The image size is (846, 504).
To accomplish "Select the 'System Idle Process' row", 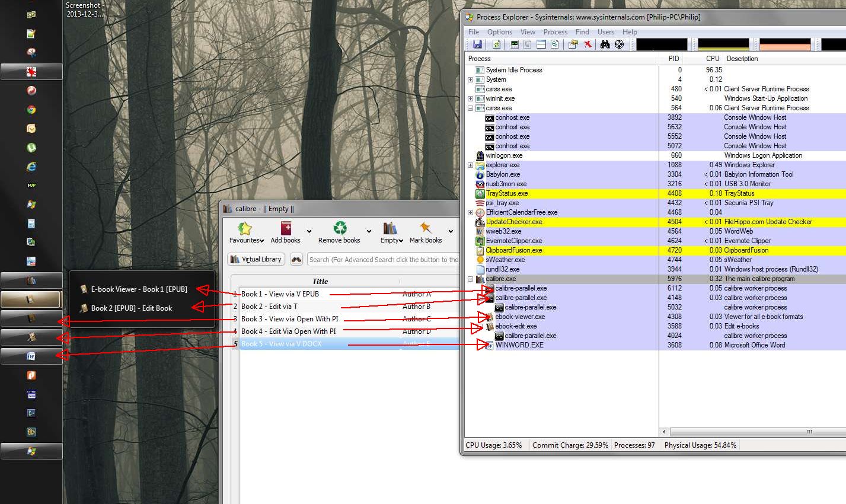I will [x=655, y=70].
